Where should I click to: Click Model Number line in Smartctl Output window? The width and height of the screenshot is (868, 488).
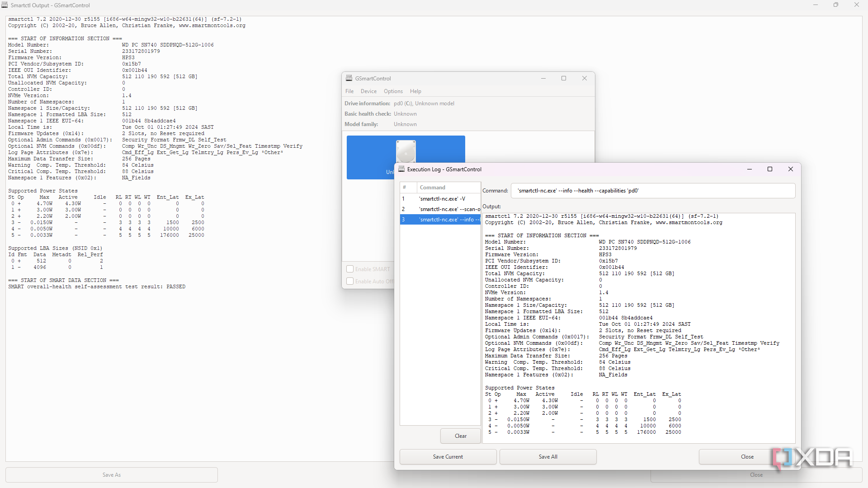pyautogui.click(x=111, y=45)
